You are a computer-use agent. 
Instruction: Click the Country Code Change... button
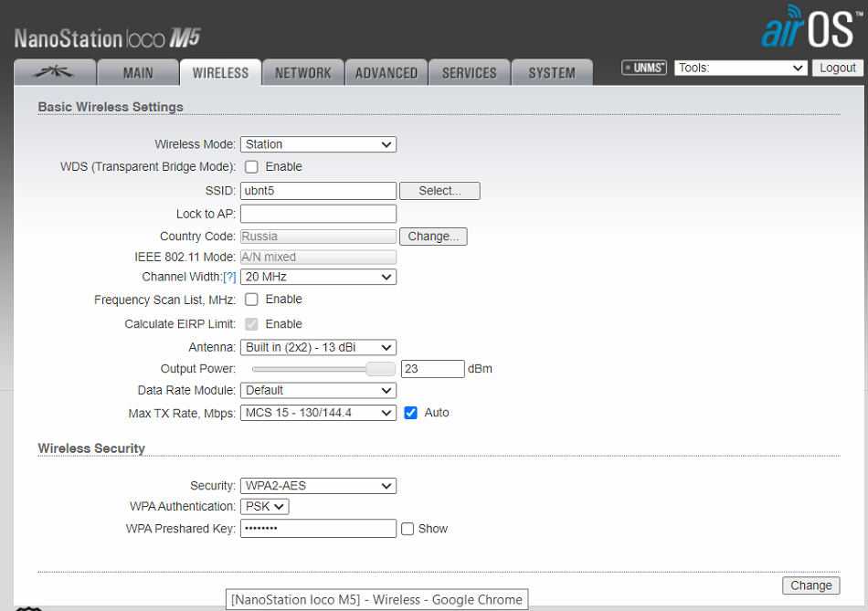(x=433, y=237)
